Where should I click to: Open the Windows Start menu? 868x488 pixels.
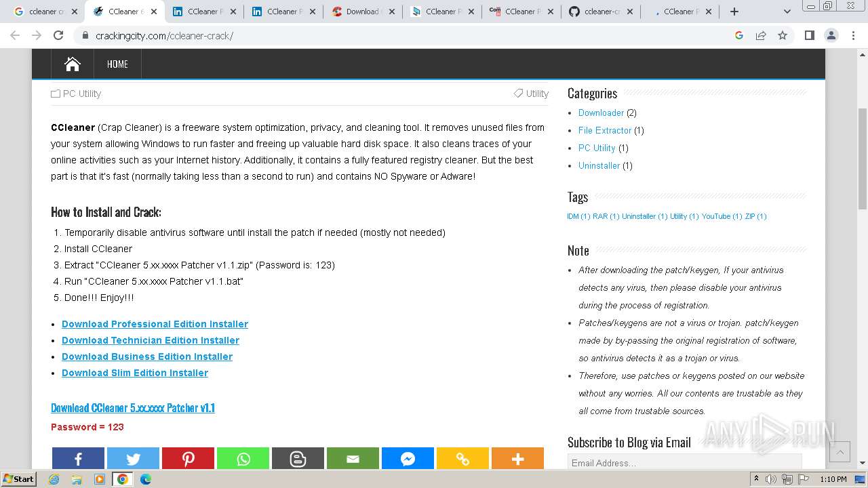coord(19,479)
